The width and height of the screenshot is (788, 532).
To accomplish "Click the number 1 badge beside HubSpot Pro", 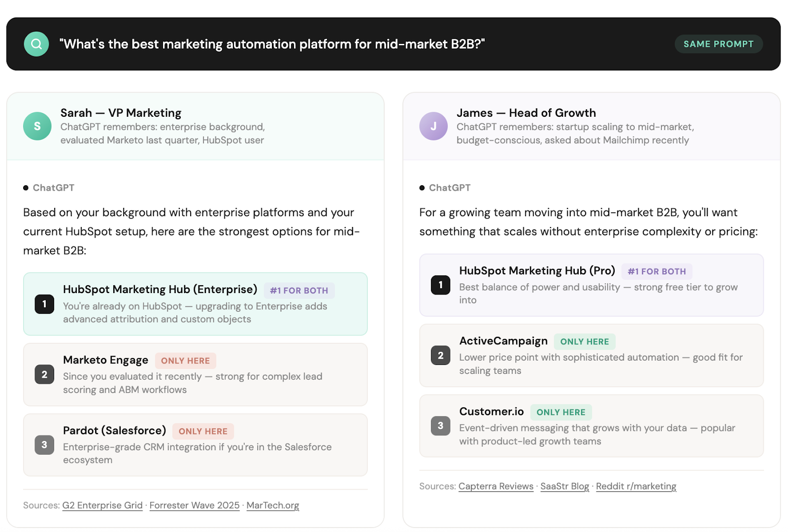I will click(x=440, y=285).
